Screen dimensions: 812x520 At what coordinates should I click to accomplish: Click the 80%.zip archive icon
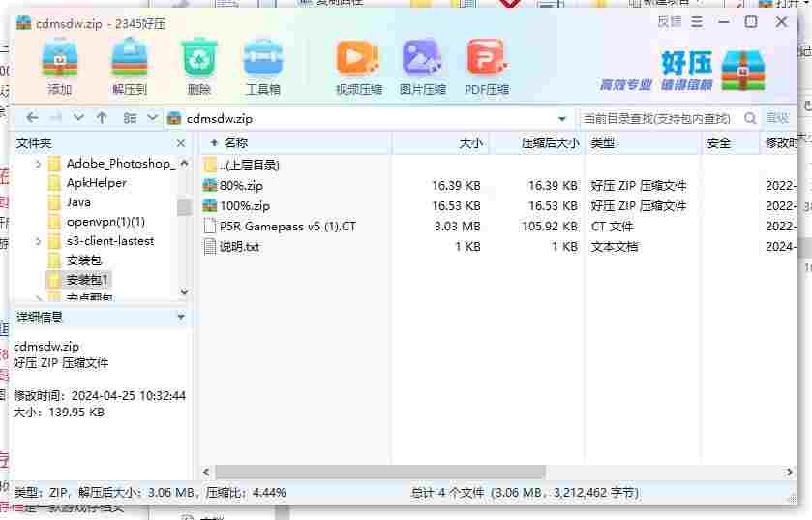pos(210,185)
